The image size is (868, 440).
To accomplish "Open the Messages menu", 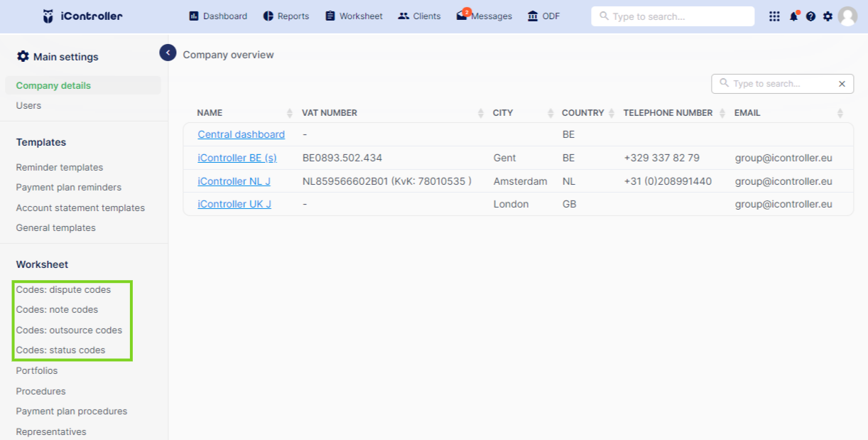I will tap(484, 16).
